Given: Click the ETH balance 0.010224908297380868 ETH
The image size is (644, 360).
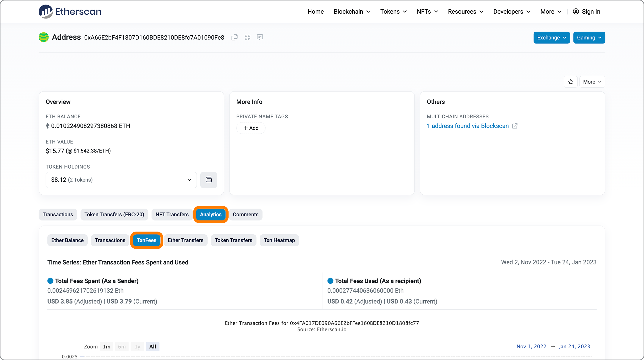Looking at the screenshot, I should (90, 126).
